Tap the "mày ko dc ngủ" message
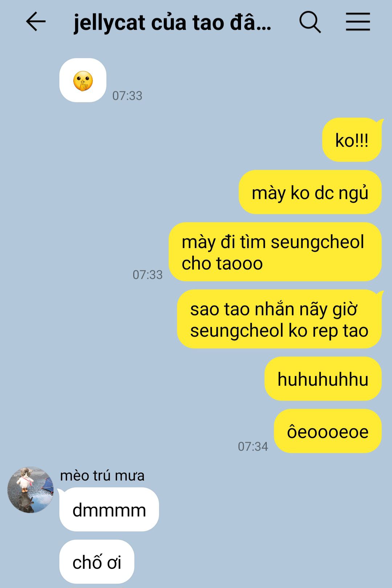 [x=310, y=192]
